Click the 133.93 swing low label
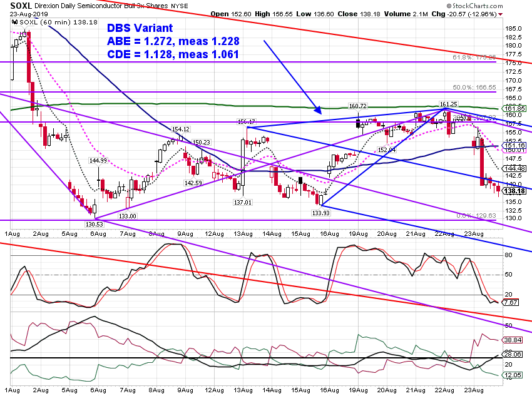The height and width of the screenshot is (396, 532). (x=320, y=213)
